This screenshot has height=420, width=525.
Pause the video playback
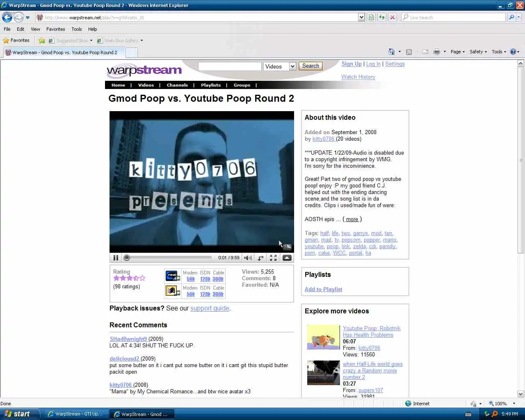tap(116, 258)
